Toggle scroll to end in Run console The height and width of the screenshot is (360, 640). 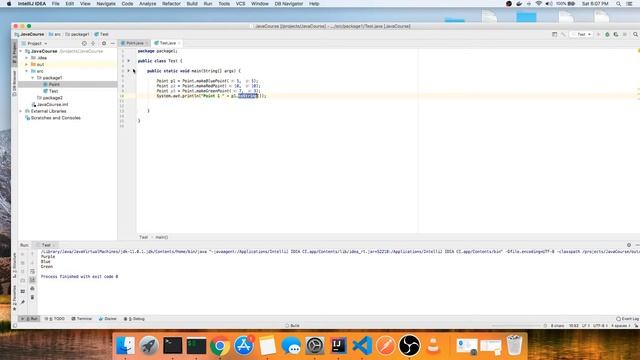pyautogui.click(x=32, y=280)
